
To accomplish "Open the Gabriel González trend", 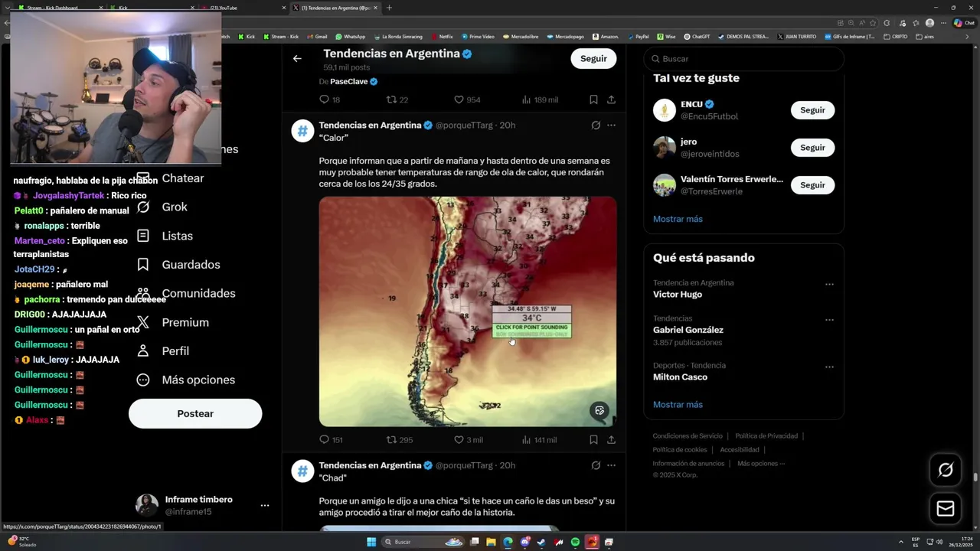I will pos(688,330).
